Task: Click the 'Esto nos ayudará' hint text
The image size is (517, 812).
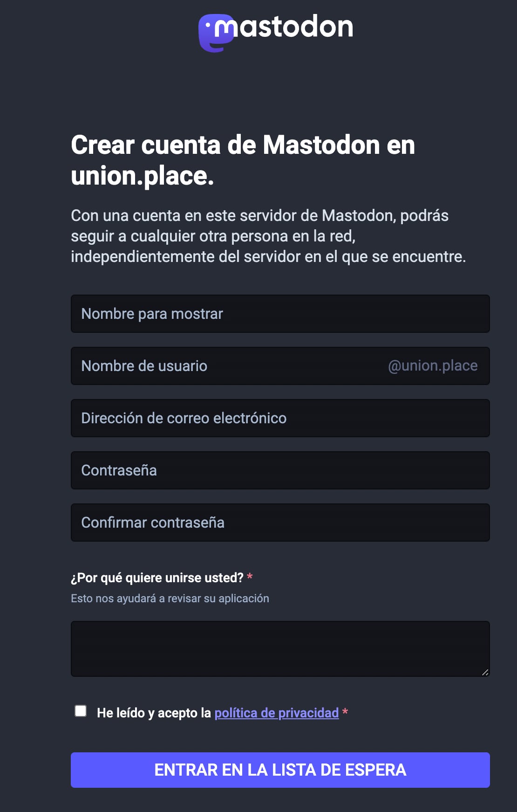Action: click(x=170, y=599)
